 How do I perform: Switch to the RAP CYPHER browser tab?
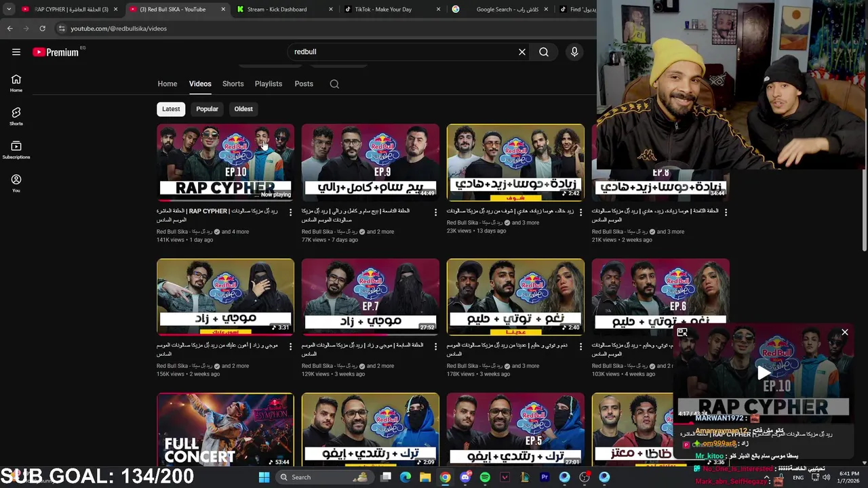[71, 9]
